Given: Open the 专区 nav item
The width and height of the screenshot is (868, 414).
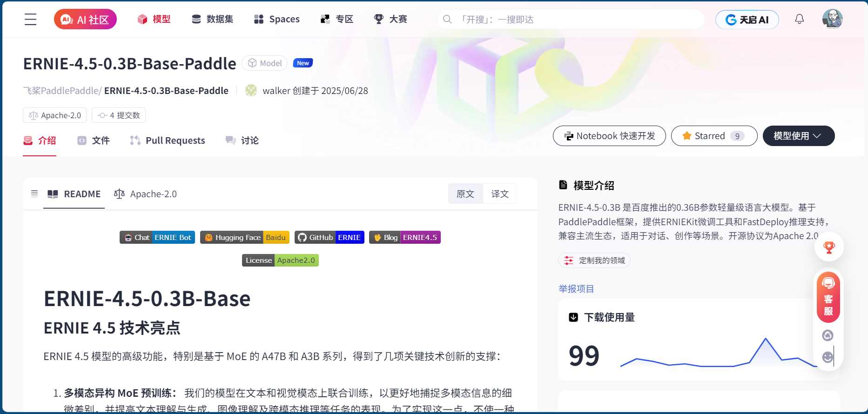Looking at the screenshot, I should [x=337, y=19].
